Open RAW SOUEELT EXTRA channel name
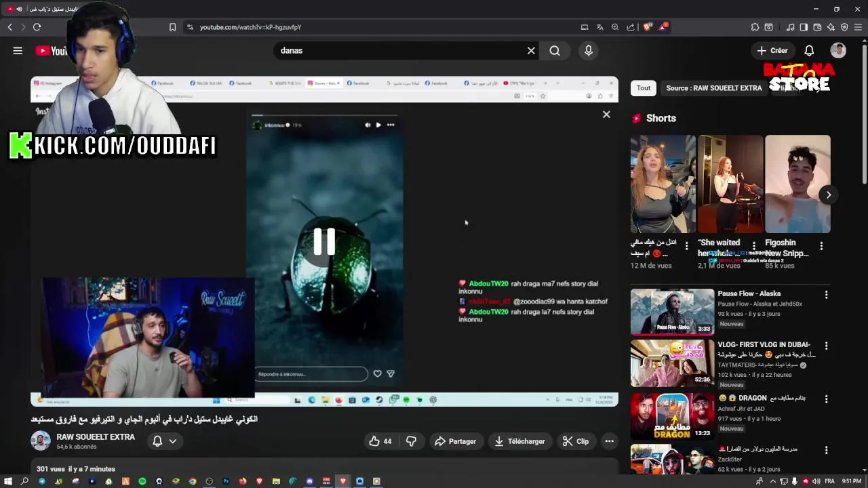868x488 pixels. 96,437
